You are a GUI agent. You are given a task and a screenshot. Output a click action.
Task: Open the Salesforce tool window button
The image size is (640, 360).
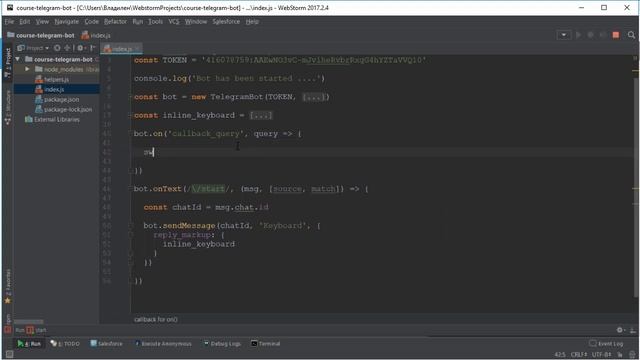point(106,344)
